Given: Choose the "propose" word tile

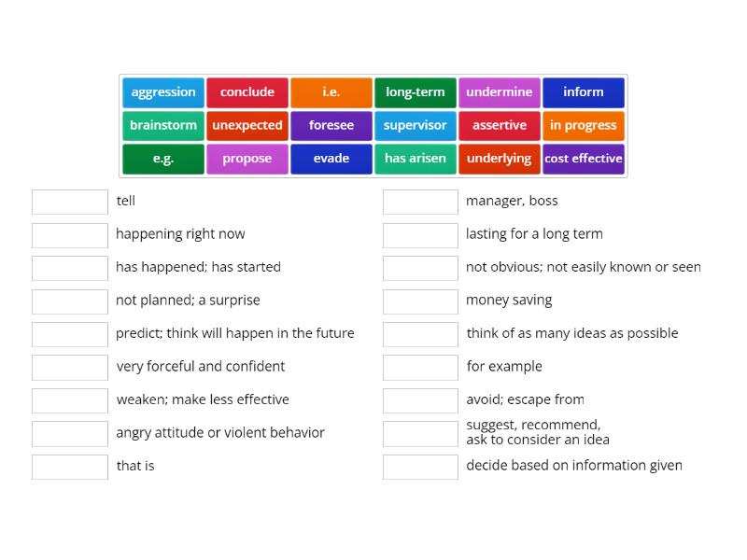Looking at the screenshot, I should pyautogui.click(x=247, y=158).
